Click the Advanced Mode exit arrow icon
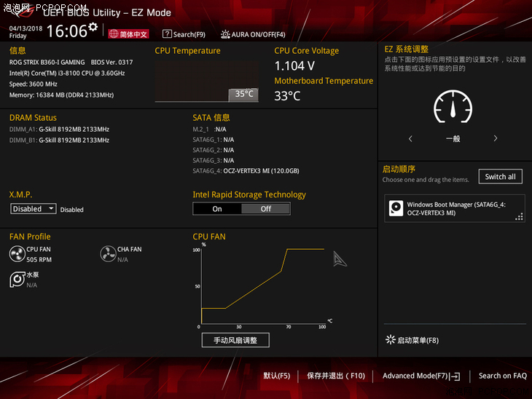This screenshot has height=399, width=532. tap(455, 376)
